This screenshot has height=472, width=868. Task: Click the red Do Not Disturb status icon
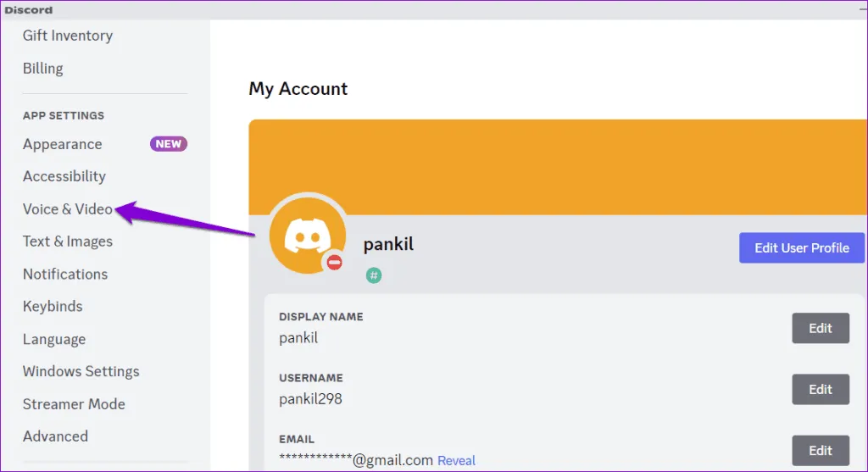coord(334,263)
